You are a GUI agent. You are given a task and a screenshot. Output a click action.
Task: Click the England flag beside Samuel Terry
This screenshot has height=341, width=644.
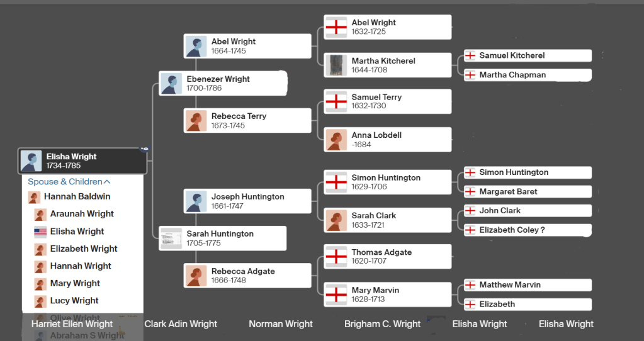[x=337, y=101]
